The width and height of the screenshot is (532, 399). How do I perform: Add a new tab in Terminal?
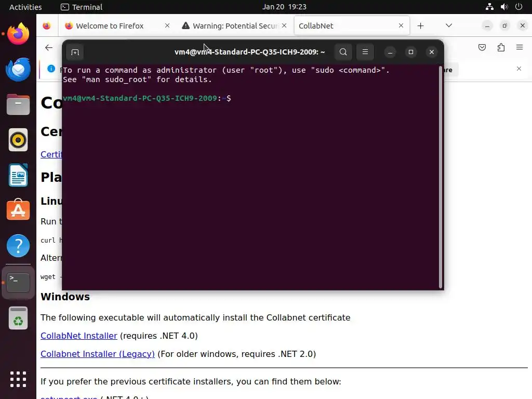[75, 52]
